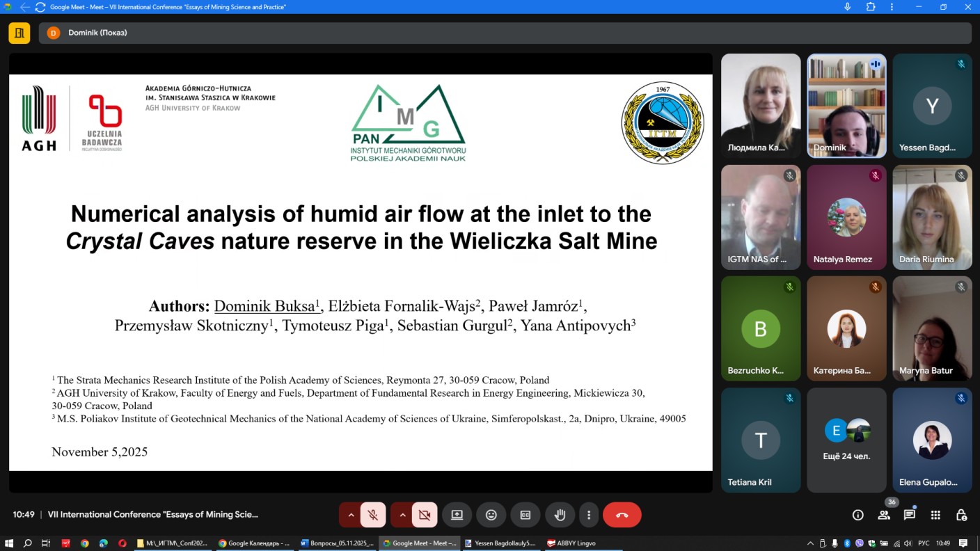Click the share screen (present) icon
Viewport: 980px width, 551px height.
point(457,515)
